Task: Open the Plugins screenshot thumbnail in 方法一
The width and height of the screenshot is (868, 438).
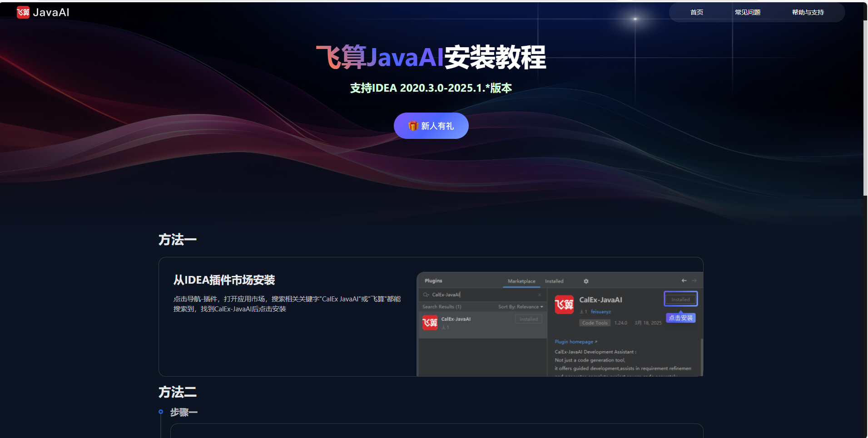Action: (560, 324)
